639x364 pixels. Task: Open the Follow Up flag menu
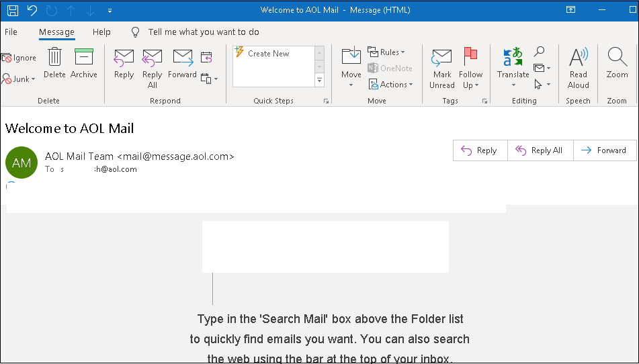point(470,69)
